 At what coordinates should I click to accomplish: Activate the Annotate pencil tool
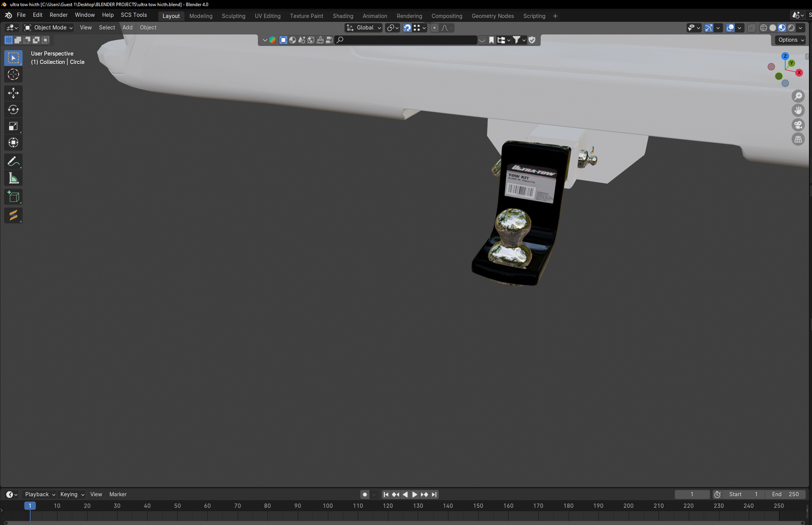coord(13,162)
